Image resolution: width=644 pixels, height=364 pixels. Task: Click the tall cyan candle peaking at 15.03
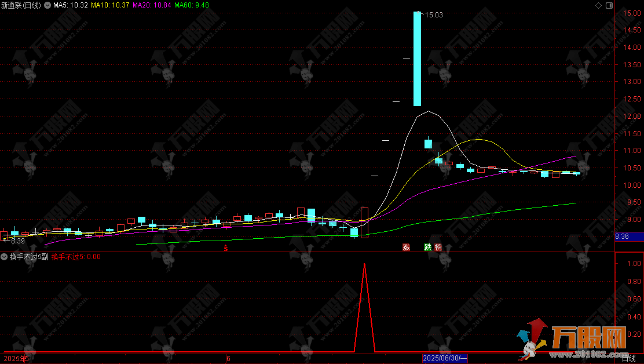[418, 59]
